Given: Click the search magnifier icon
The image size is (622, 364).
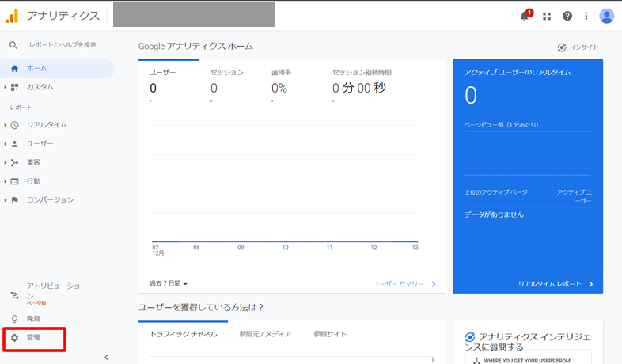Looking at the screenshot, I should [13, 45].
